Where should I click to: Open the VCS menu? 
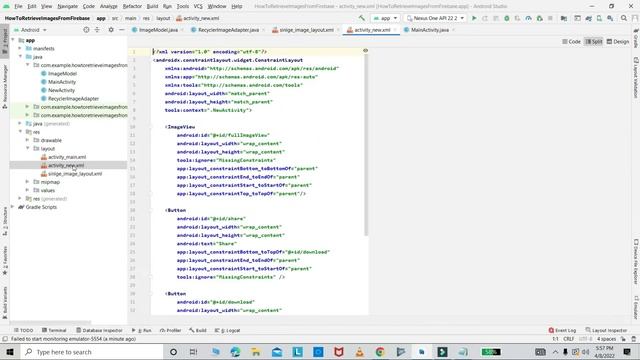(x=198, y=7)
